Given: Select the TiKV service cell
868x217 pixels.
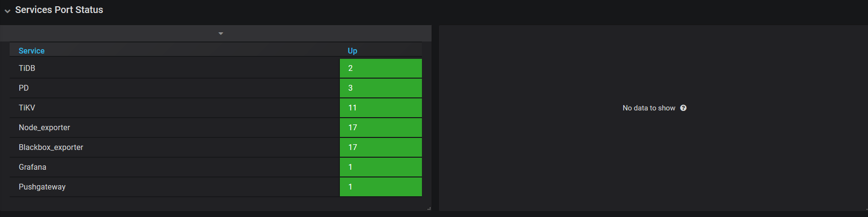Looking at the screenshot, I should [27, 108].
